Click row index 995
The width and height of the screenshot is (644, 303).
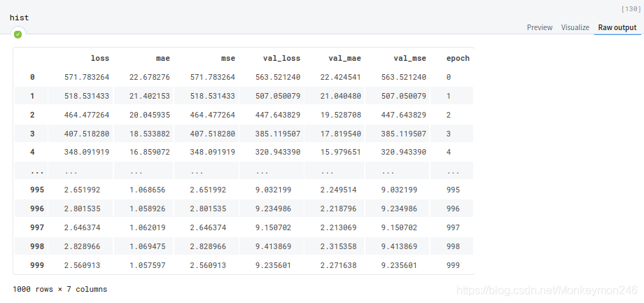tap(36, 190)
